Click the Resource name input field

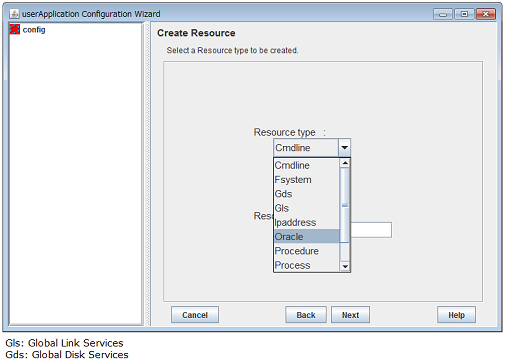coord(371,230)
